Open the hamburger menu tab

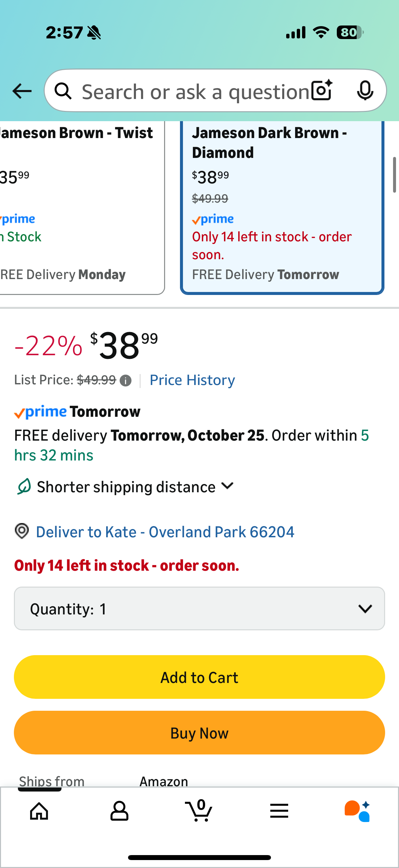pyautogui.click(x=279, y=811)
